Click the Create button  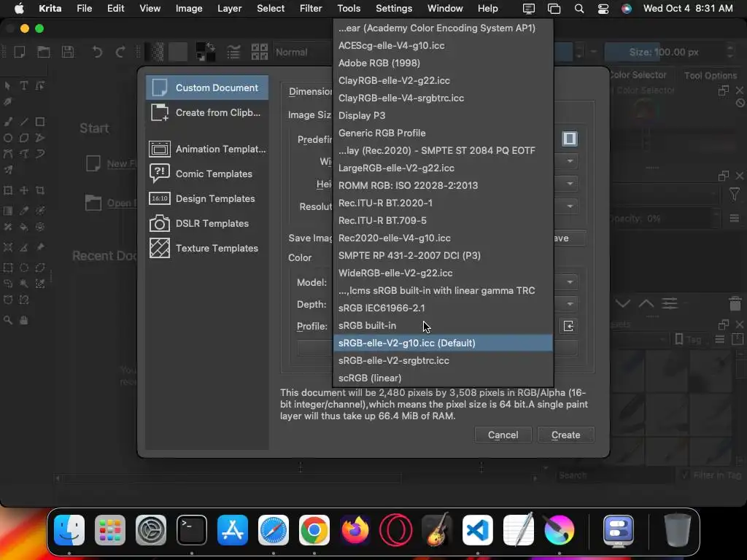[566, 435]
